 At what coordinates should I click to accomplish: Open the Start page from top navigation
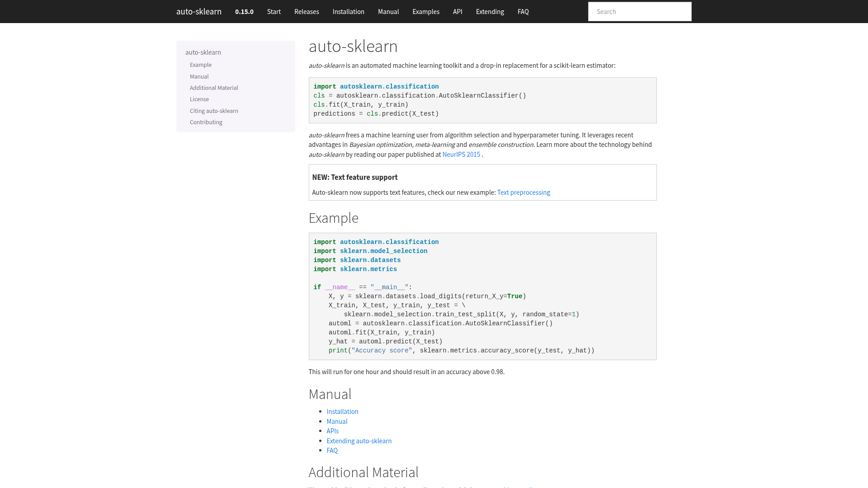tap(274, 11)
